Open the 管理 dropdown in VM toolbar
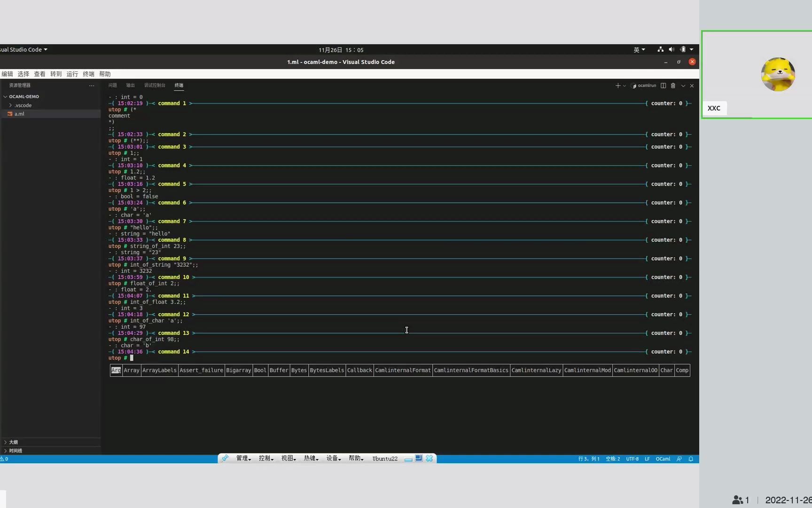812x508 pixels. pyautogui.click(x=243, y=458)
